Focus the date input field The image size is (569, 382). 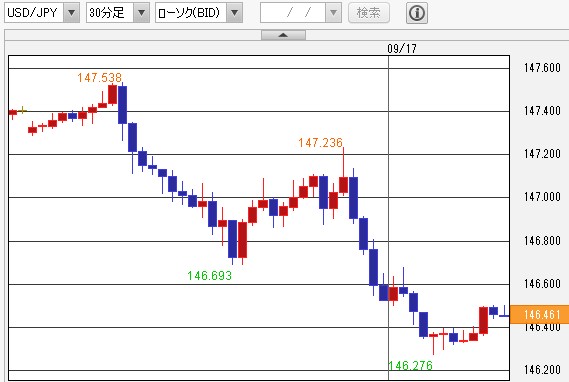coord(293,13)
